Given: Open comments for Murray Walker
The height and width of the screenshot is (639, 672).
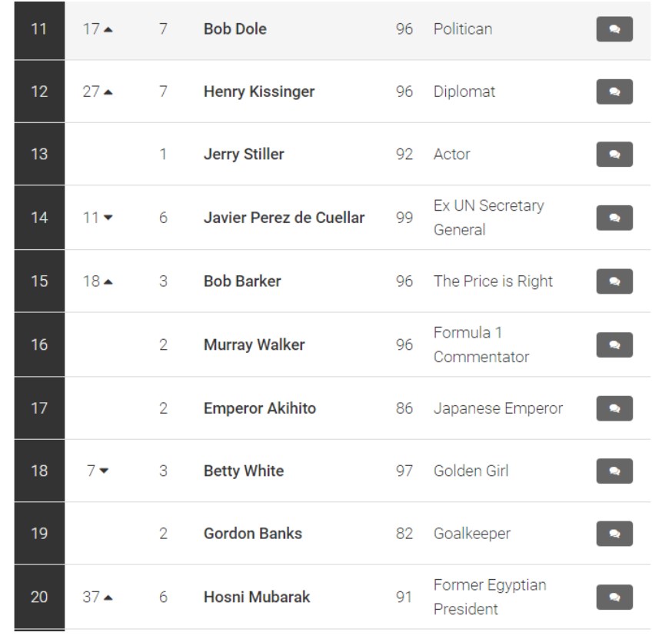Looking at the screenshot, I should pyautogui.click(x=614, y=344).
